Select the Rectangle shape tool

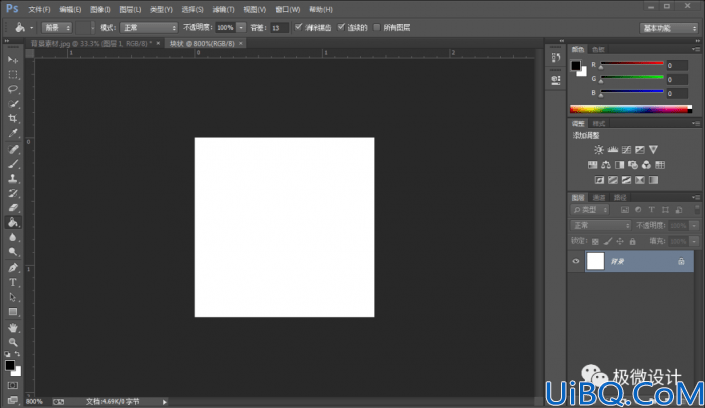click(13, 312)
